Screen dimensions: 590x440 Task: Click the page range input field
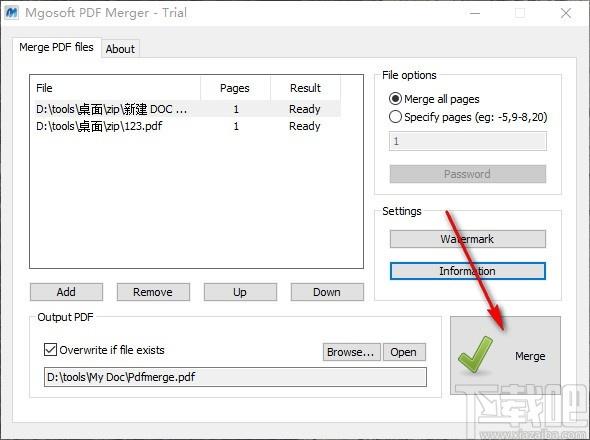[468, 141]
